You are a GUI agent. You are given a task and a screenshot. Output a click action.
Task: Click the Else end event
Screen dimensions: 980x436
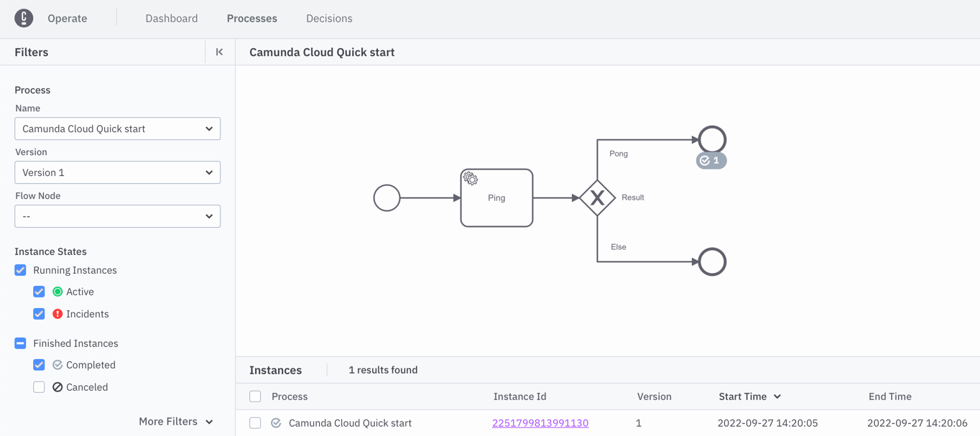(x=712, y=262)
